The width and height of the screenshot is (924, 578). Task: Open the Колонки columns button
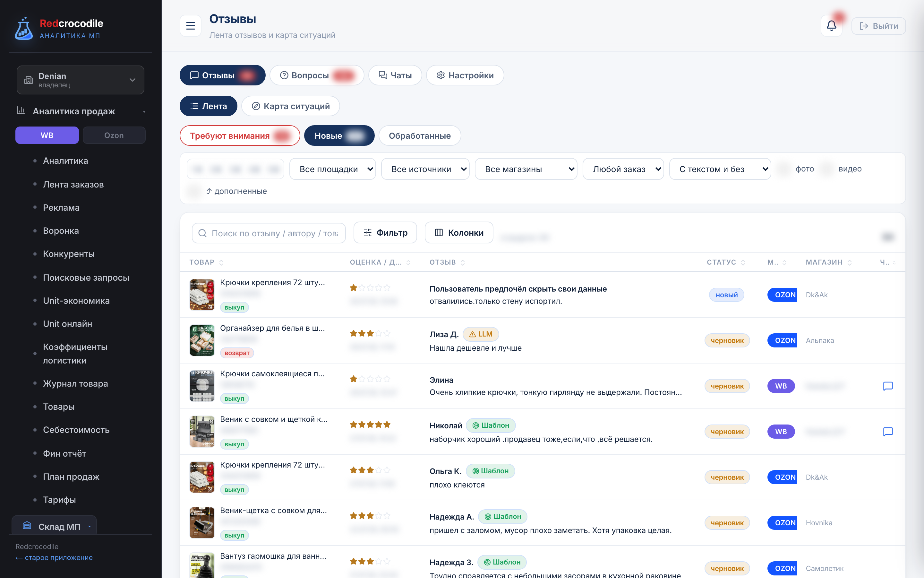click(459, 232)
